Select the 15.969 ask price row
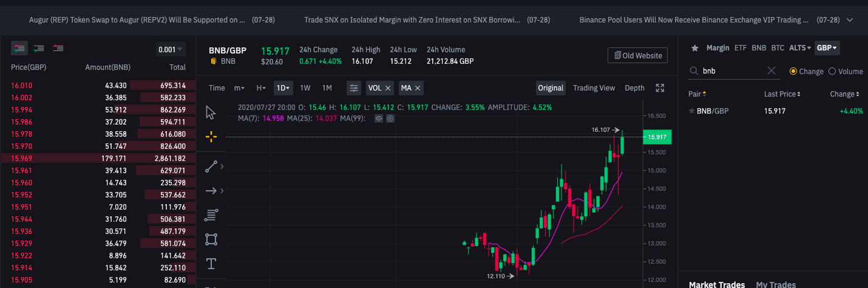This screenshot has height=288, width=868. point(98,158)
